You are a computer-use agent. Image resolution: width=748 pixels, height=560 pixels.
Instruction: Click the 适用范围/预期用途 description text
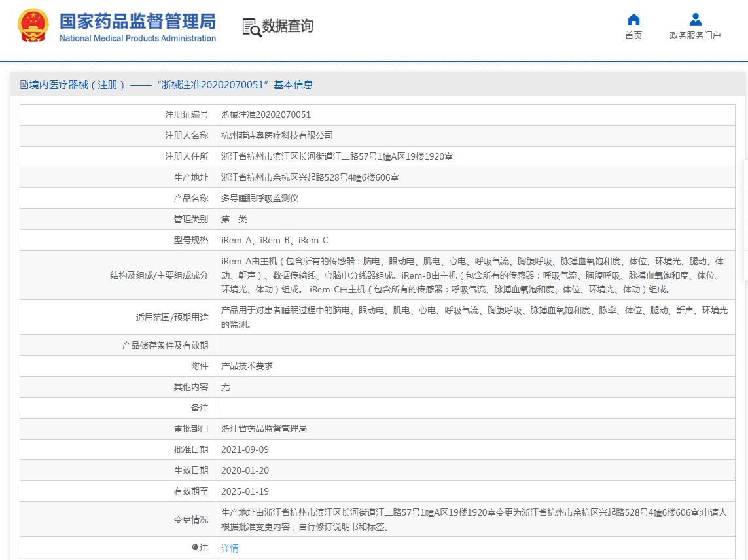(x=474, y=317)
